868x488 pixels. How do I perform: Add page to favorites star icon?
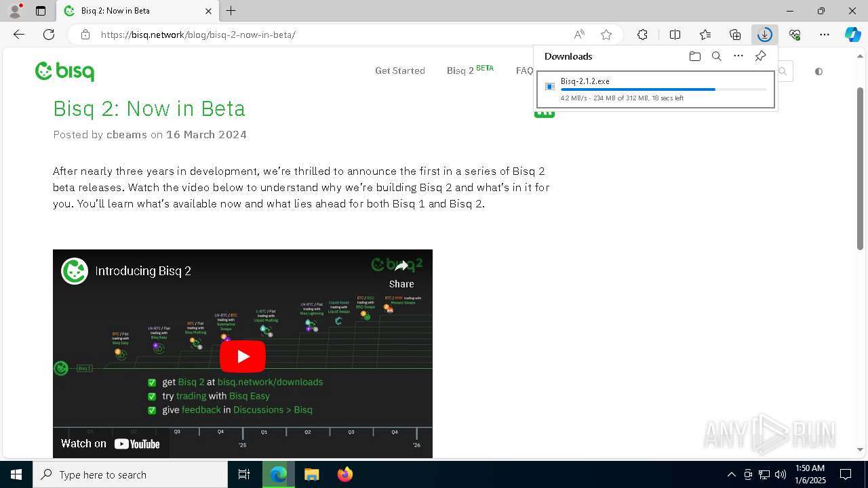tap(606, 35)
